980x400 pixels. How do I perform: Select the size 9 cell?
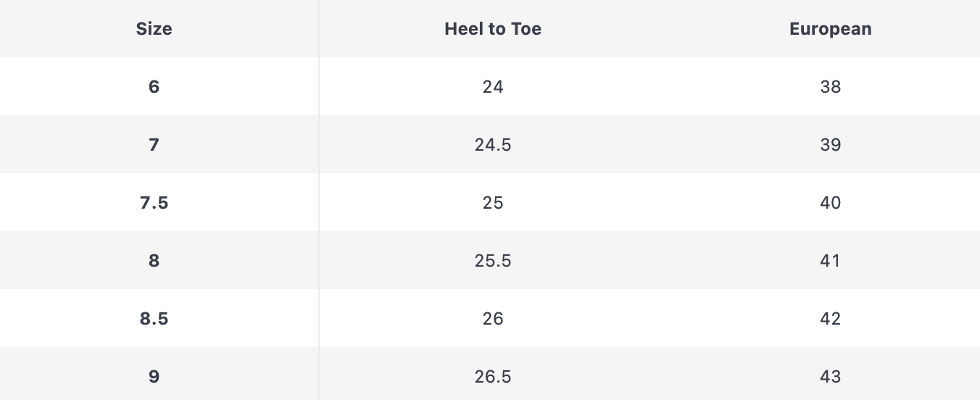pos(154,377)
